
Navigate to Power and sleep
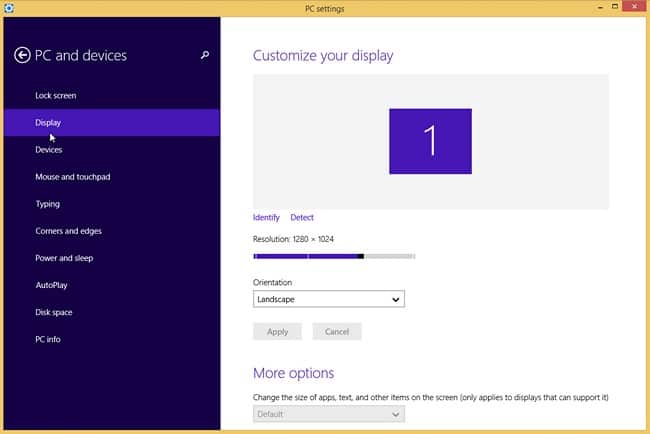[64, 258]
